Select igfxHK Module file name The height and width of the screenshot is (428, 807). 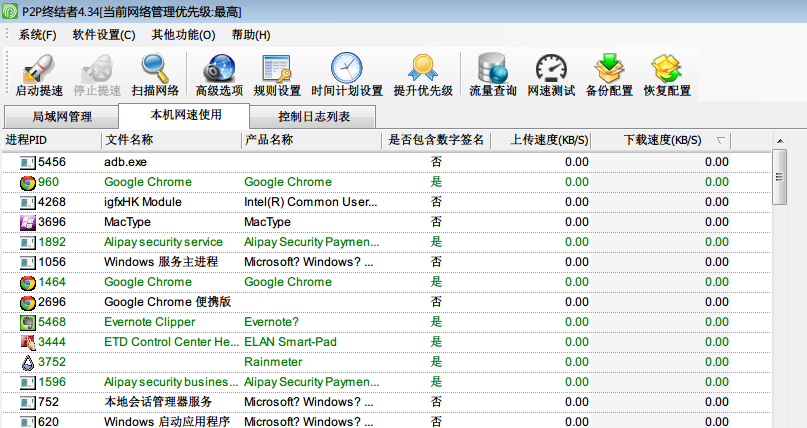coord(143,202)
